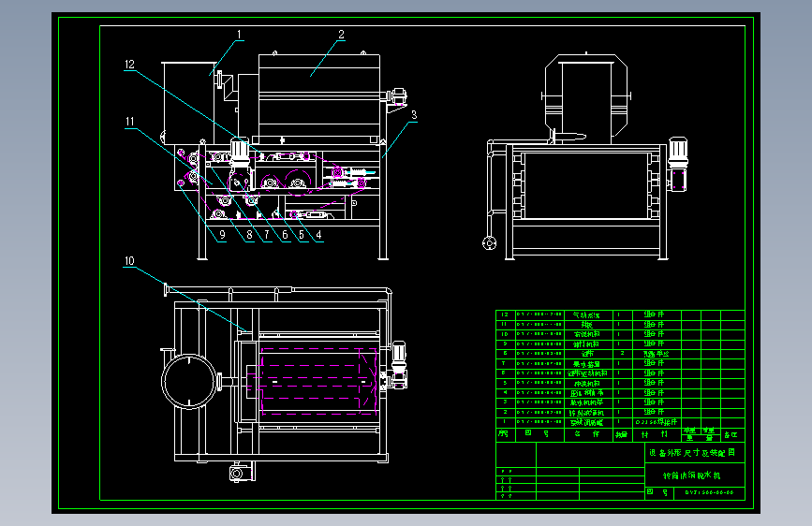Select callout label 10 above the plan view

[x=129, y=261]
